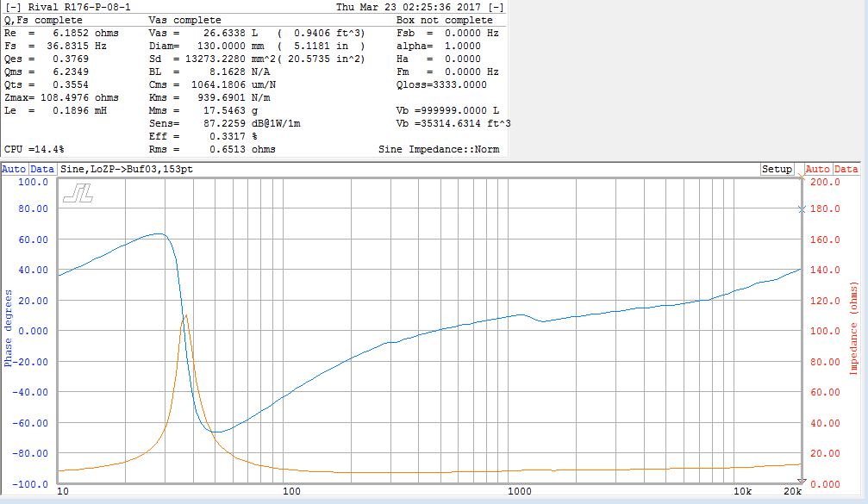Click the Ha value row
This screenshot has width=868, height=504.
[439, 59]
